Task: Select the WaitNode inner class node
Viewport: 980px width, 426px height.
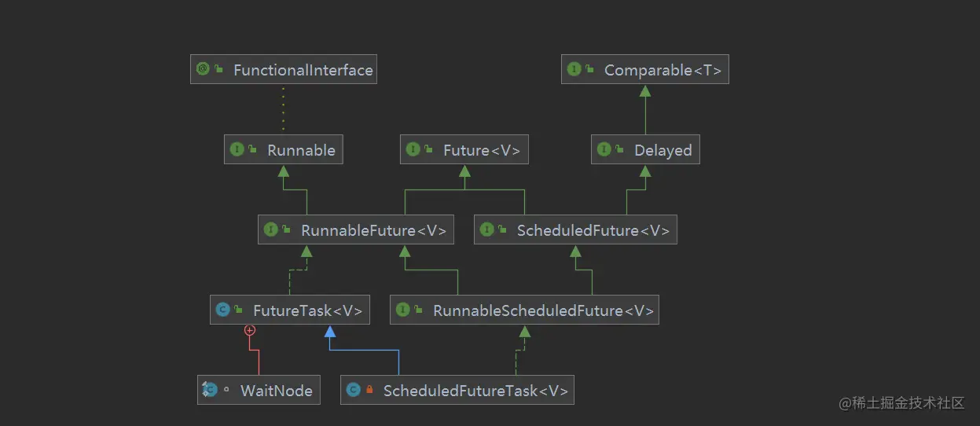Action: 259,391
